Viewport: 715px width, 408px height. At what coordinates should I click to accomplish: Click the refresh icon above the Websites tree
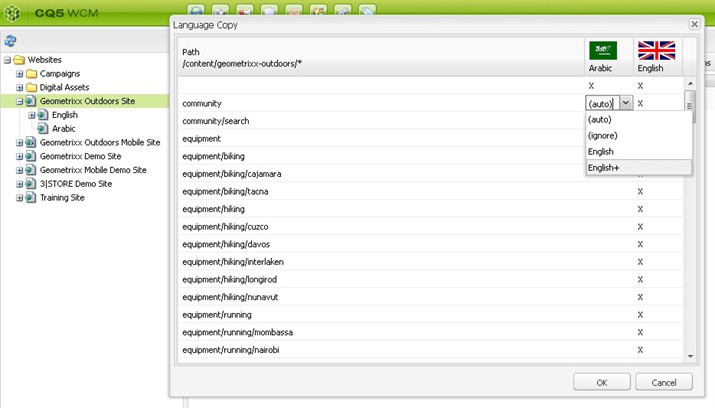pos(10,40)
